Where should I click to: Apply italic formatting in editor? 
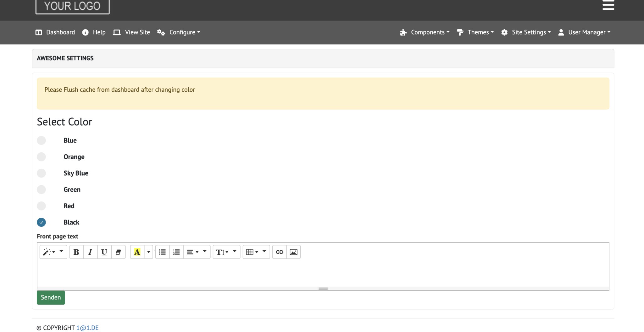click(x=90, y=252)
